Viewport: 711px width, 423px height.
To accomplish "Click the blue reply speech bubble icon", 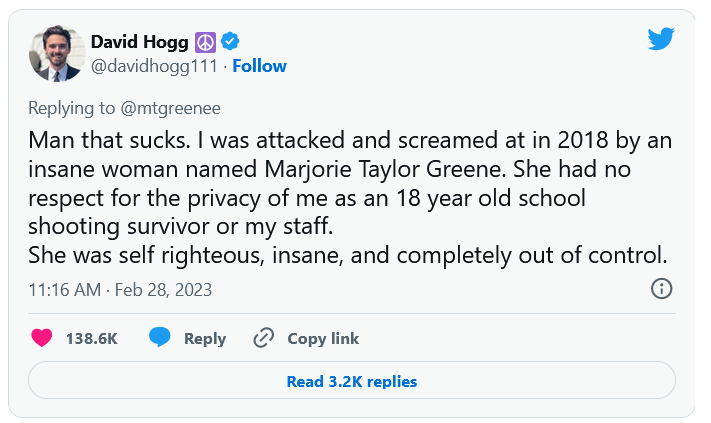I will click(160, 338).
